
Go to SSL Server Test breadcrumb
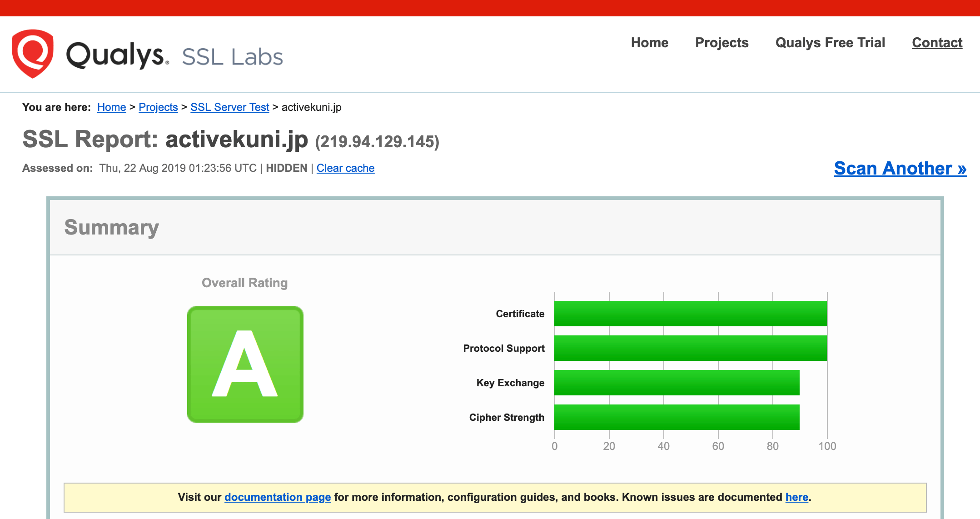[x=230, y=107]
